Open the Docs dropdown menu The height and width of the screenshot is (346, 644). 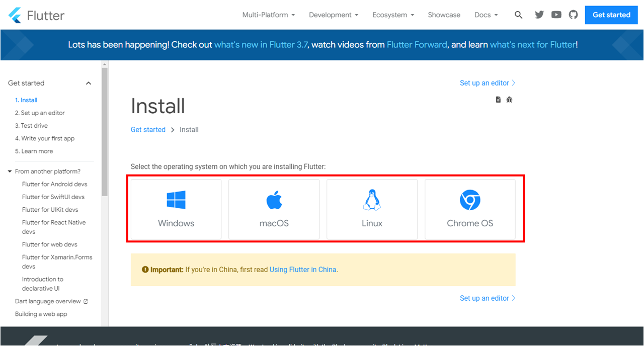[486, 15]
